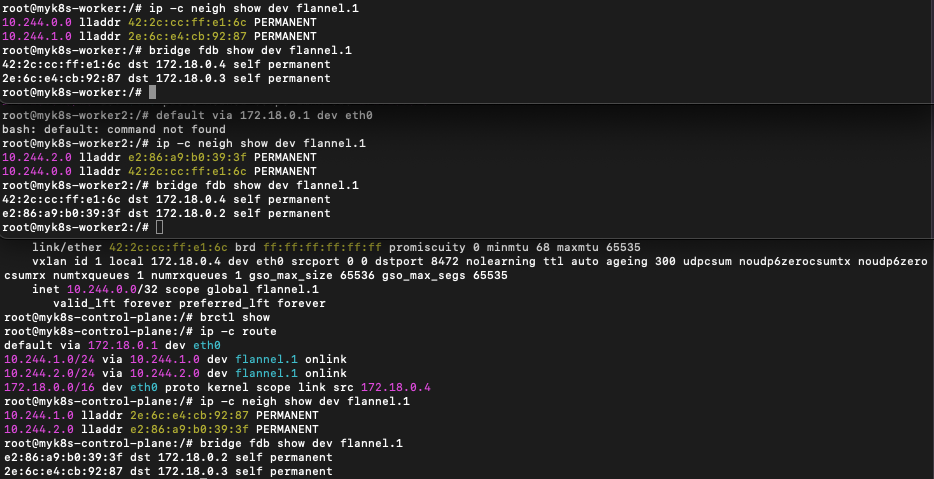Select route prefix 10.244.1.0/24
The height and width of the screenshot is (479, 934).
[49, 359]
